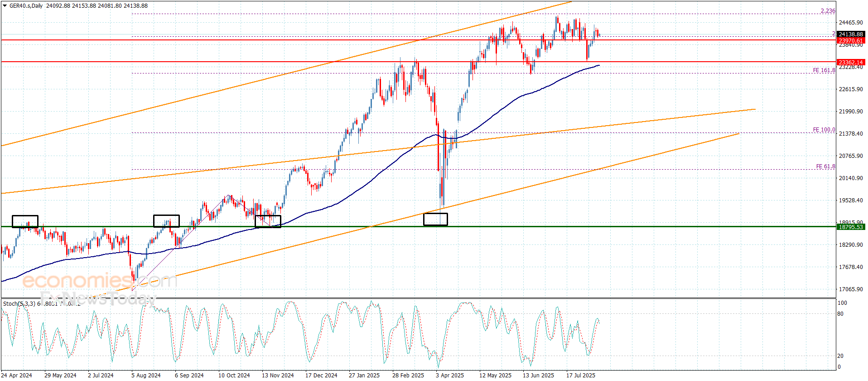Click the red 23362.14 level price tag
The width and height of the screenshot is (868, 381).
pyautogui.click(x=851, y=63)
